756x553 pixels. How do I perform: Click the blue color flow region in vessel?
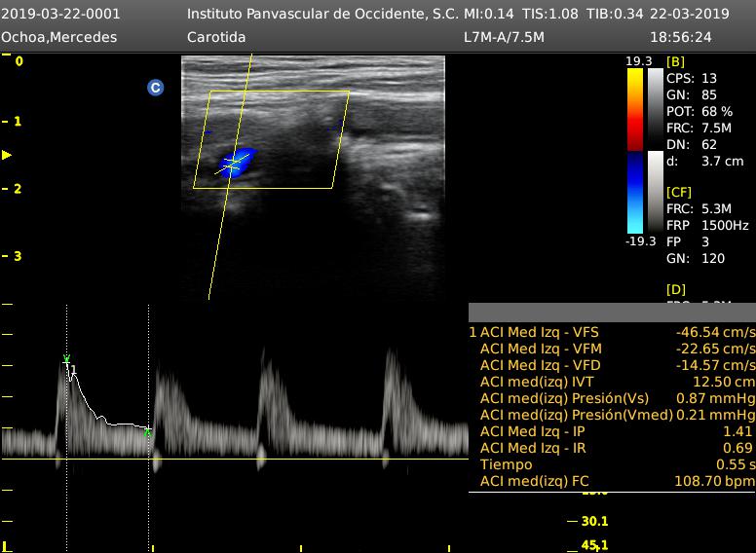pos(236,163)
